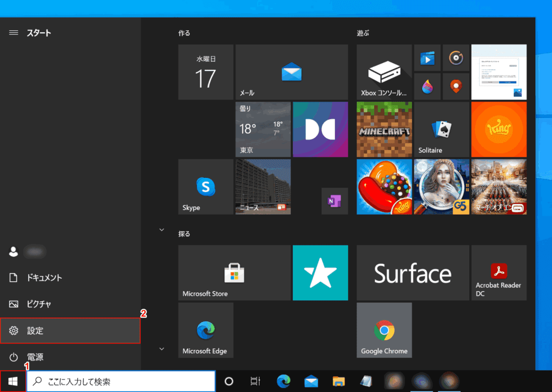
Task: Launch the Dolby Access tile
Action: point(320,129)
